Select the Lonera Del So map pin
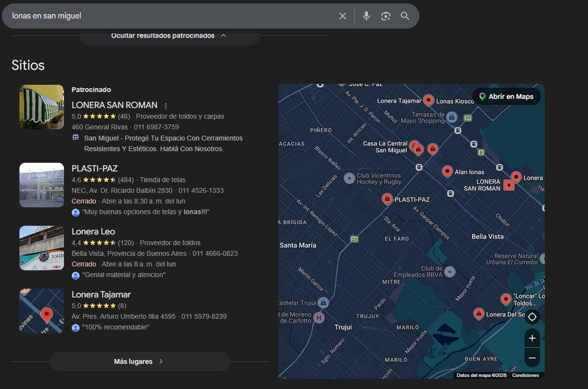Image resolution: width=588 pixels, height=389 pixels. tap(479, 314)
